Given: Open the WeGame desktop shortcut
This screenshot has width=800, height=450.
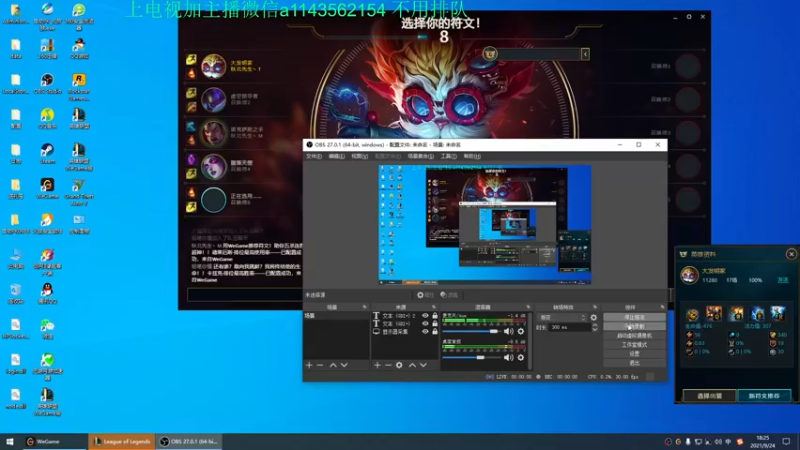Looking at the screenshot, I should [x=47, y=188].
